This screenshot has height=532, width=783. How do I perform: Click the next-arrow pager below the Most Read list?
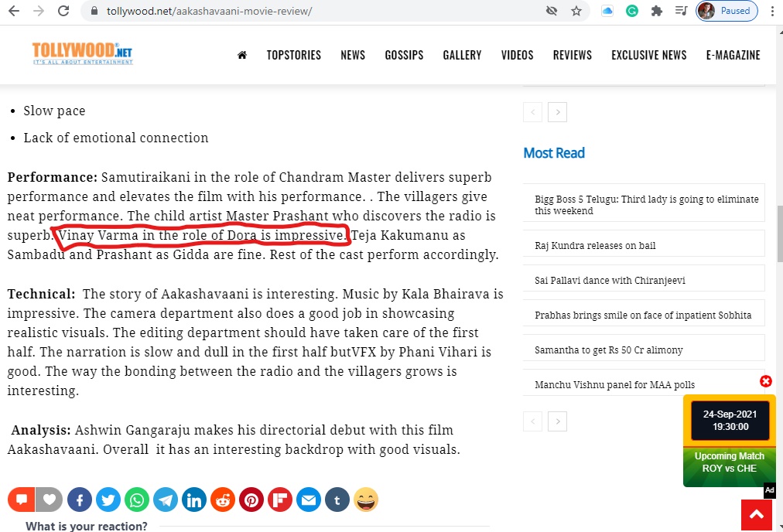(x=557, y=421)
